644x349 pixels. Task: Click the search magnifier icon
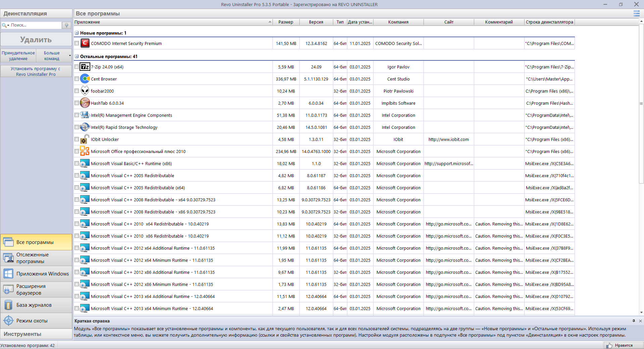pos(4,25)
